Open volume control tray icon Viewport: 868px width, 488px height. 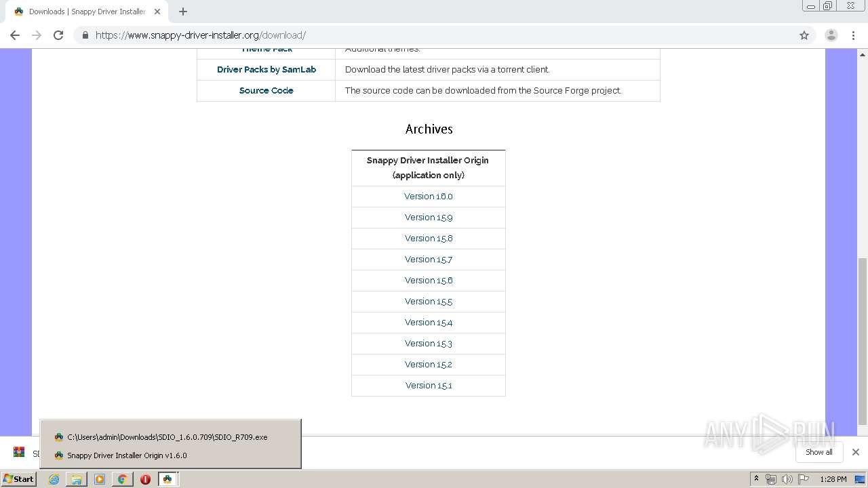click(787, 479)
